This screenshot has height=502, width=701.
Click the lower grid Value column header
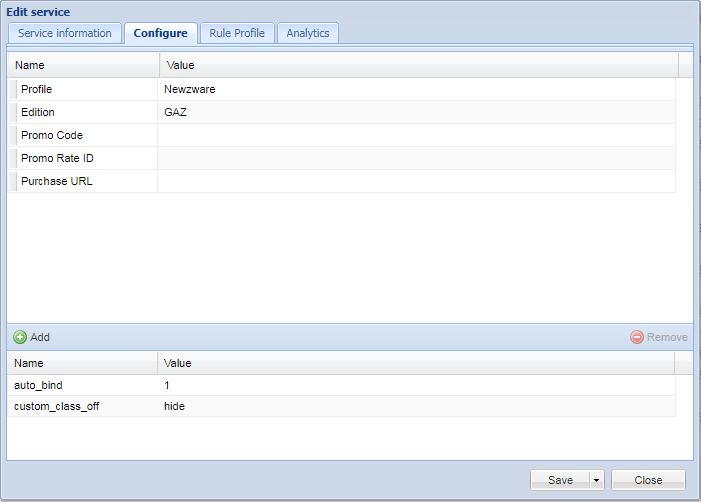coord(416,363)
